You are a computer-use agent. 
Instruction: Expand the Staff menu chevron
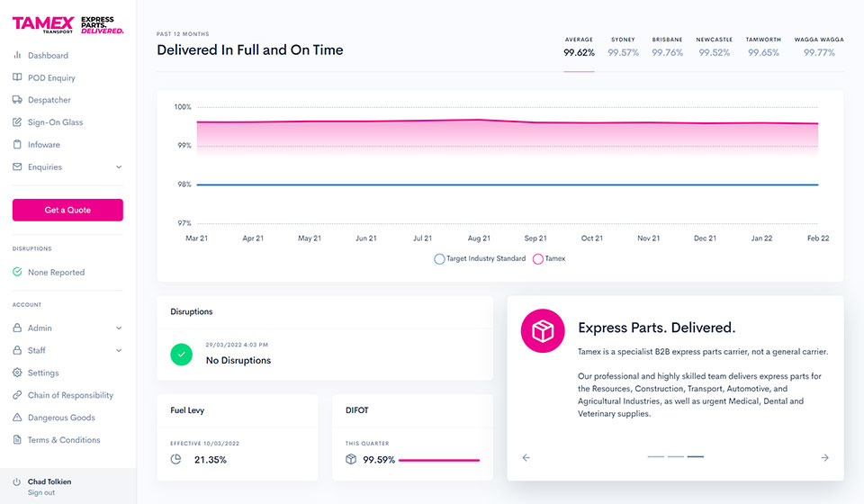click(119, 350)
